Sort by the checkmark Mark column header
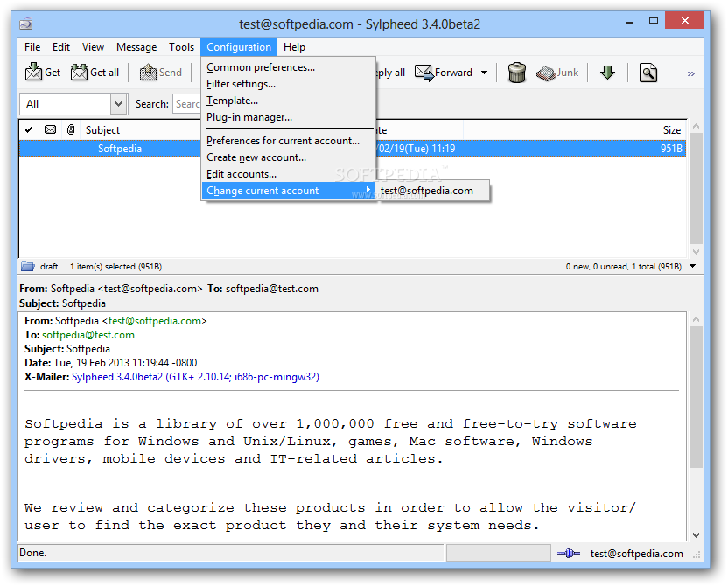 (29, 129)
